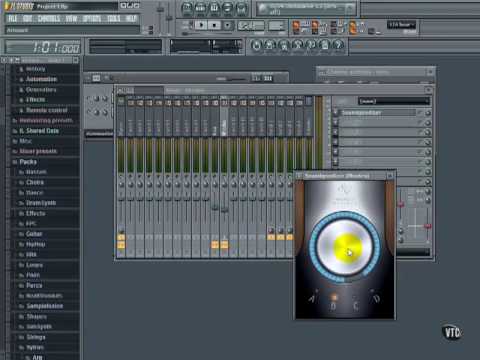Open the HELP menu

click(x=131, y=19)
